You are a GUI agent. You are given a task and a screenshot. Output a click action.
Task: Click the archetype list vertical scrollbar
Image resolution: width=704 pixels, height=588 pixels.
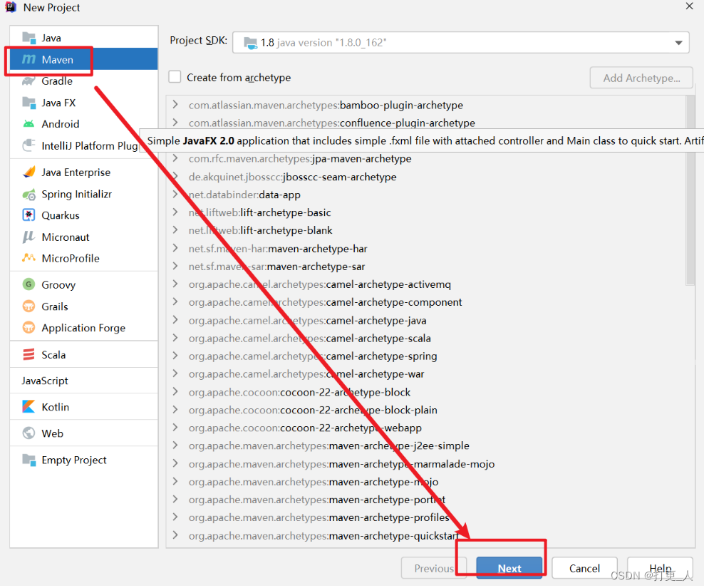pyautogui.click(x=690, y=190)
